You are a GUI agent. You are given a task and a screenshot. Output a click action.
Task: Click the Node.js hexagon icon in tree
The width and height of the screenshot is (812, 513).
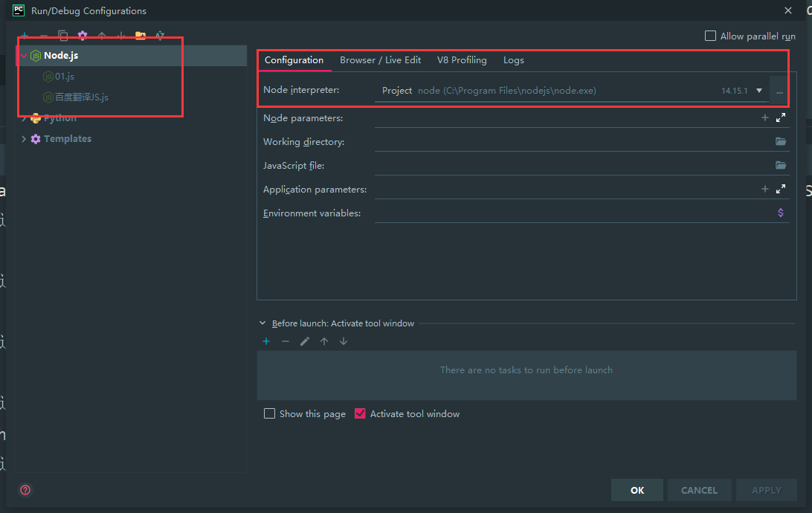click(36, 56)
